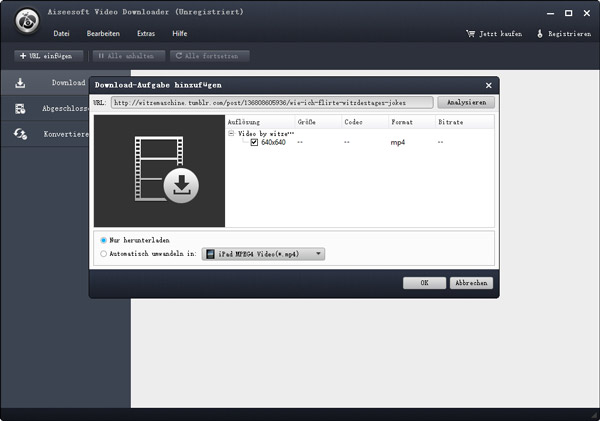This screenshot has width=600, height=421.
Task: Collapse the Video by witze tree node
Action: click(232, 132)
